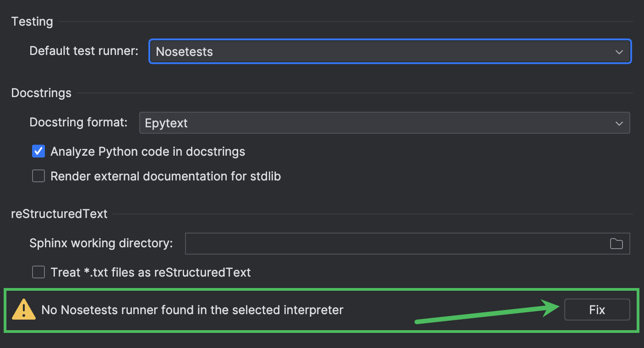Click the yellow warning triangle icon
The height and width of the screenshot is (348, 644).
point(24,310)
